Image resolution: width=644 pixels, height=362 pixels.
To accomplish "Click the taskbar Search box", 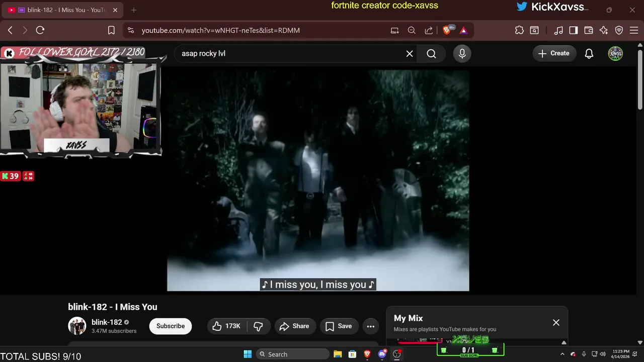I will point(293,354).
